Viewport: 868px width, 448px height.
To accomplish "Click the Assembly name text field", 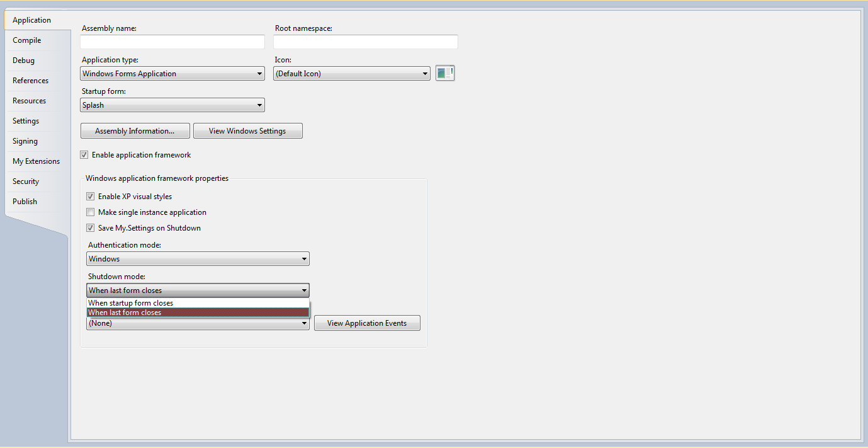I will point(172,42).
